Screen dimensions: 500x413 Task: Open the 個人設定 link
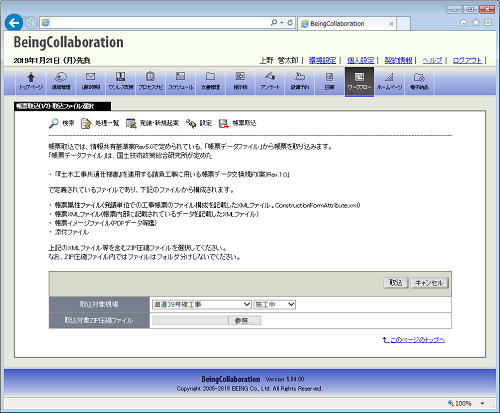tap(360, 60)
